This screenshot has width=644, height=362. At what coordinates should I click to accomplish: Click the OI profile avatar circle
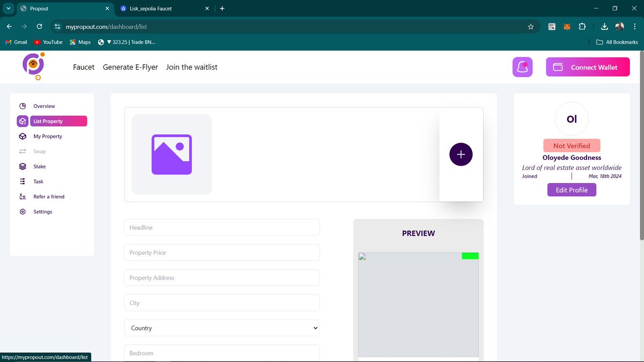click(x=572, y=119)
